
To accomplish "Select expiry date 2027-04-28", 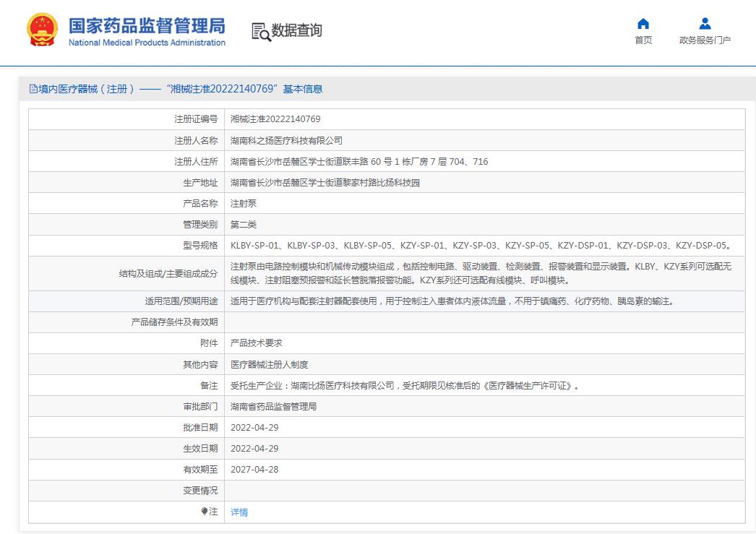I will pos(254,470).
